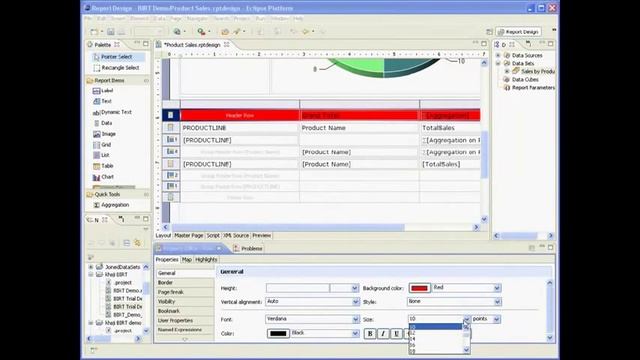
Task: Click the New file toolbar icon
Action: [94, 31]
